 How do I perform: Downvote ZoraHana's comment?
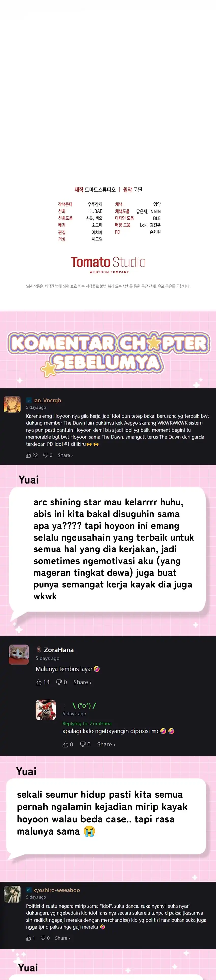pos(61,682)
